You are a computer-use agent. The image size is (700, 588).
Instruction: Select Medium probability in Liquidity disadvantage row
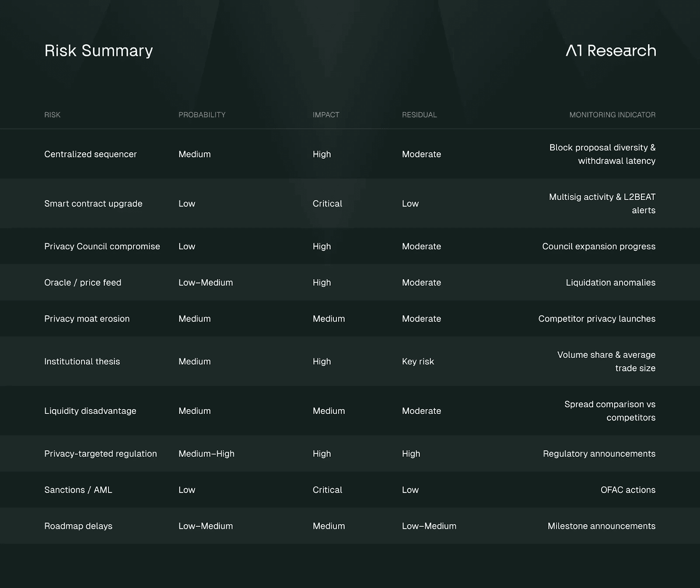point(195,411)
